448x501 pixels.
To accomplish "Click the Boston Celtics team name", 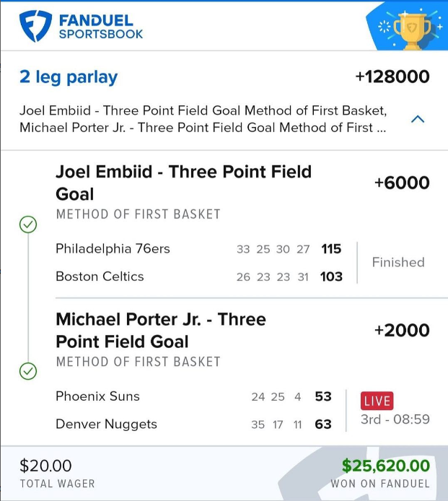I will tap(100, 276).
